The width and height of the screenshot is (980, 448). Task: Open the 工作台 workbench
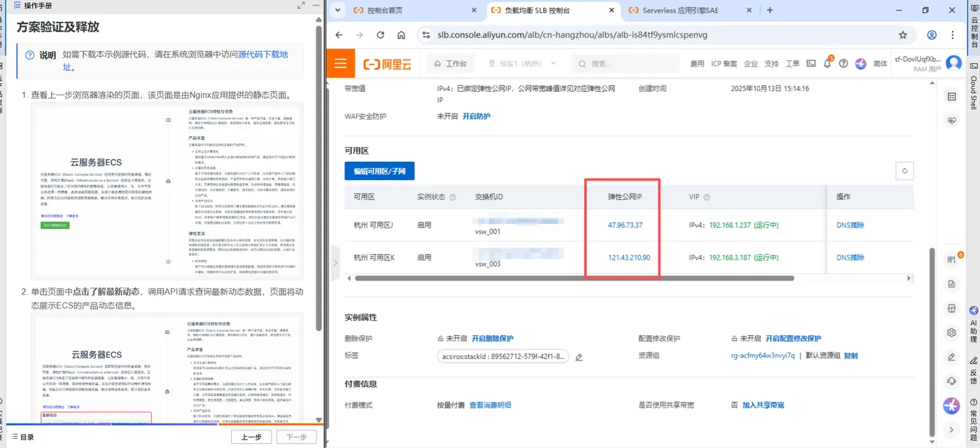pos(451,64)
